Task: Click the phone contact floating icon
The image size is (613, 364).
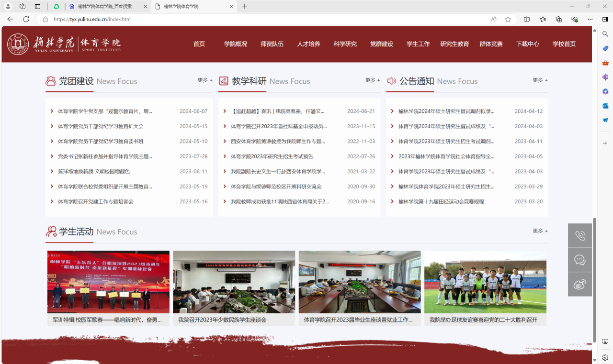Action: [x=580, y=235]
